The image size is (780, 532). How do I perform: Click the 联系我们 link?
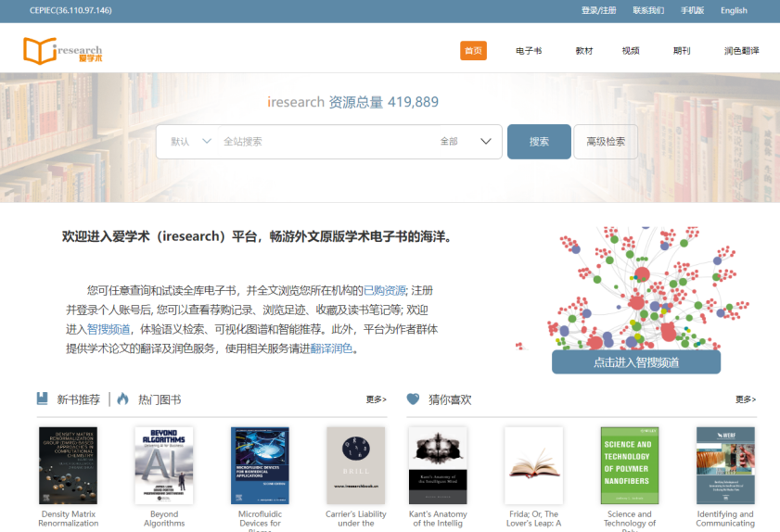tap(648, 10)
